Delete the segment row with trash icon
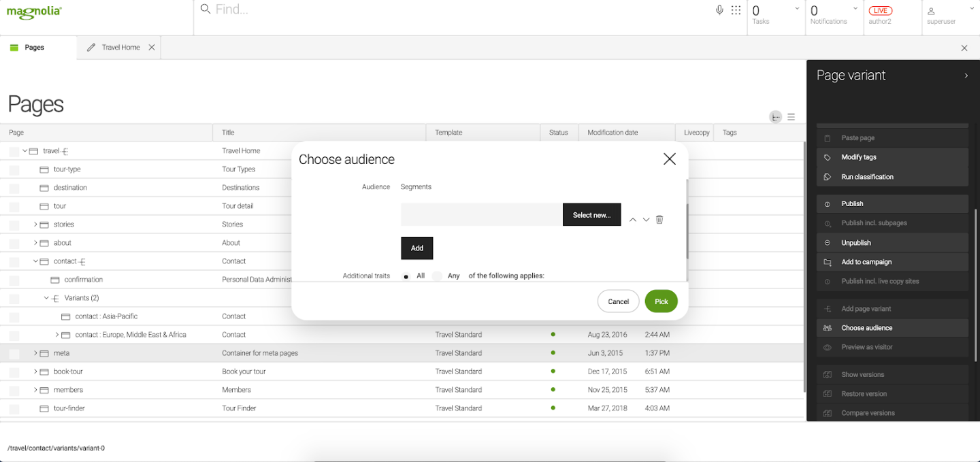Viewport: 980px width, 462px height. pos(659,220)
